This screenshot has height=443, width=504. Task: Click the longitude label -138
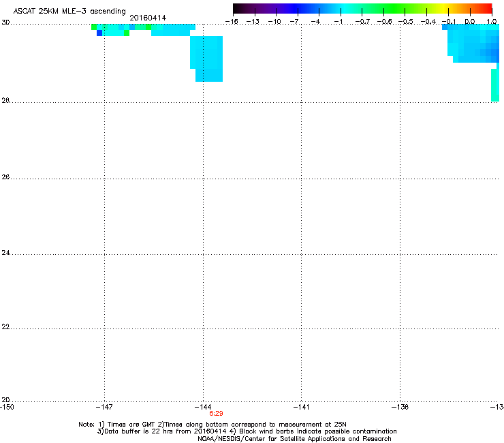[x=400, y=407]
